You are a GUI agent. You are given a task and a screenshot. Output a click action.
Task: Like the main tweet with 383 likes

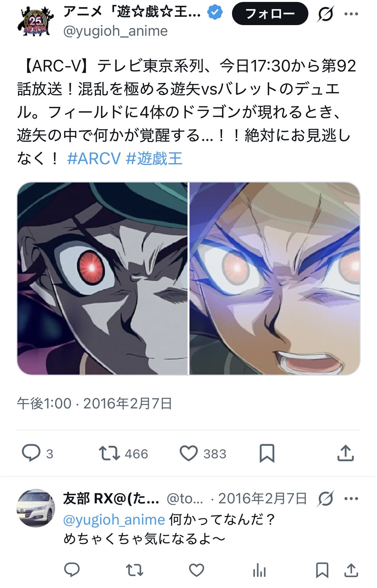coord(188,453)
